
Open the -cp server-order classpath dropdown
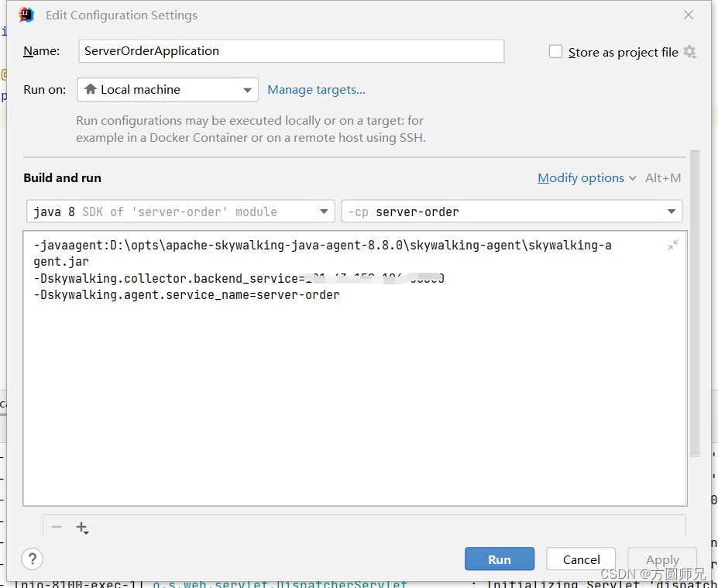click(x=511, y=211)
